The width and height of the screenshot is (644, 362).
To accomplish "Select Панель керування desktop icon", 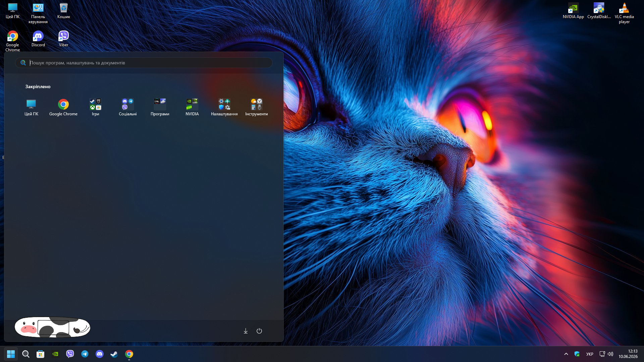I will tap(38, 13).
